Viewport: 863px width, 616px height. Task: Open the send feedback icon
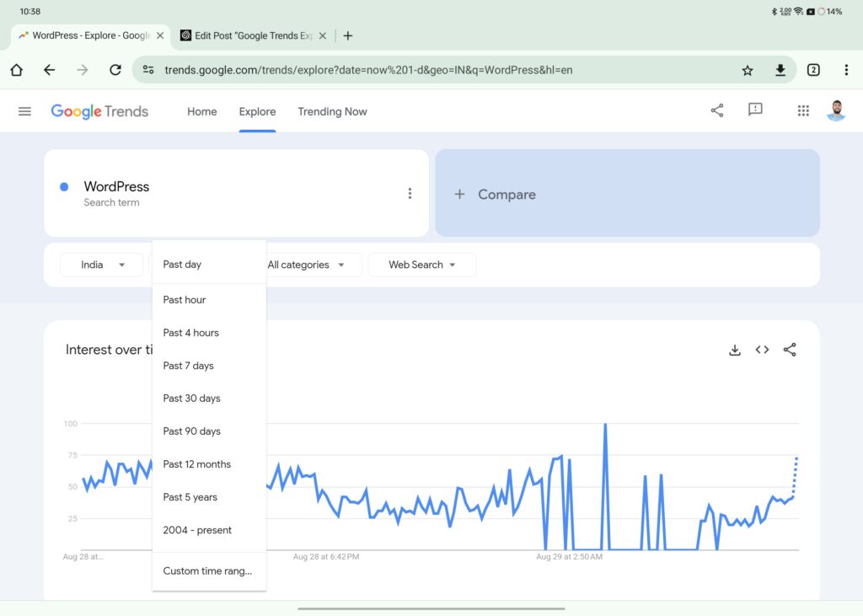click(x=755, y=110)
